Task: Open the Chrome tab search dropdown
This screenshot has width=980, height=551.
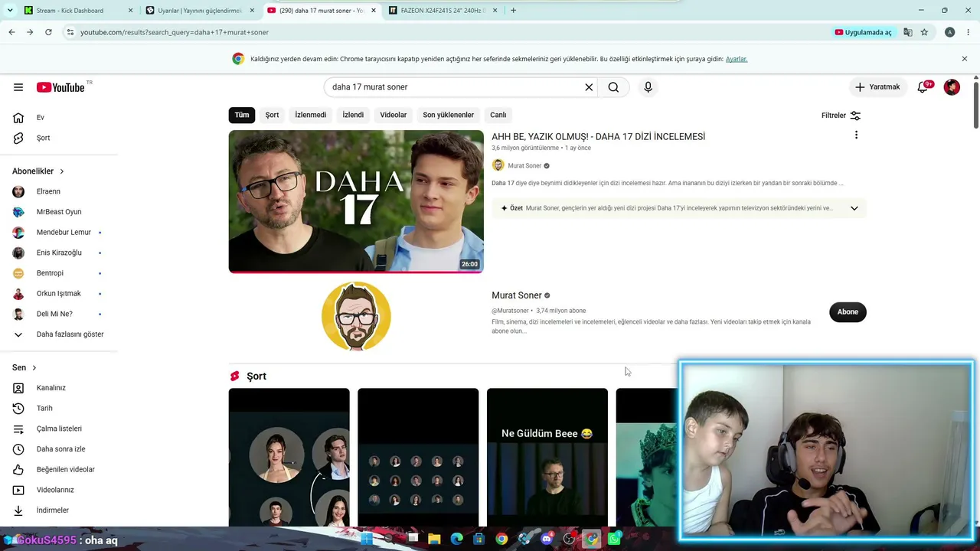Action: pyautogui.click(x=9, y=11)
